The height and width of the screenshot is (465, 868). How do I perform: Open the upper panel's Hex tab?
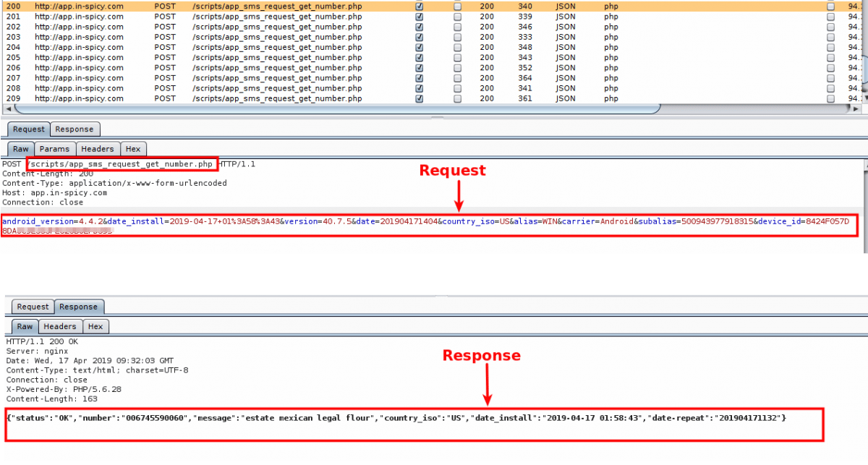pyautogui.click(x=133, y=149)
